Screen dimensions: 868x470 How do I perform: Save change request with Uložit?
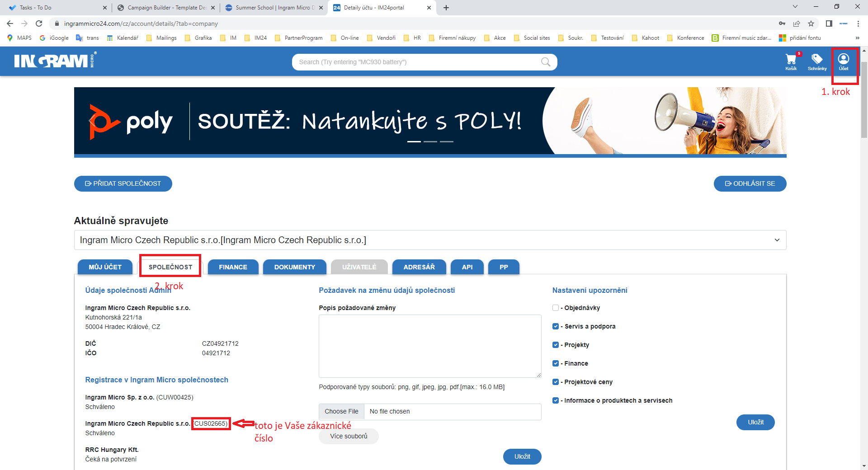coord(522,456)
